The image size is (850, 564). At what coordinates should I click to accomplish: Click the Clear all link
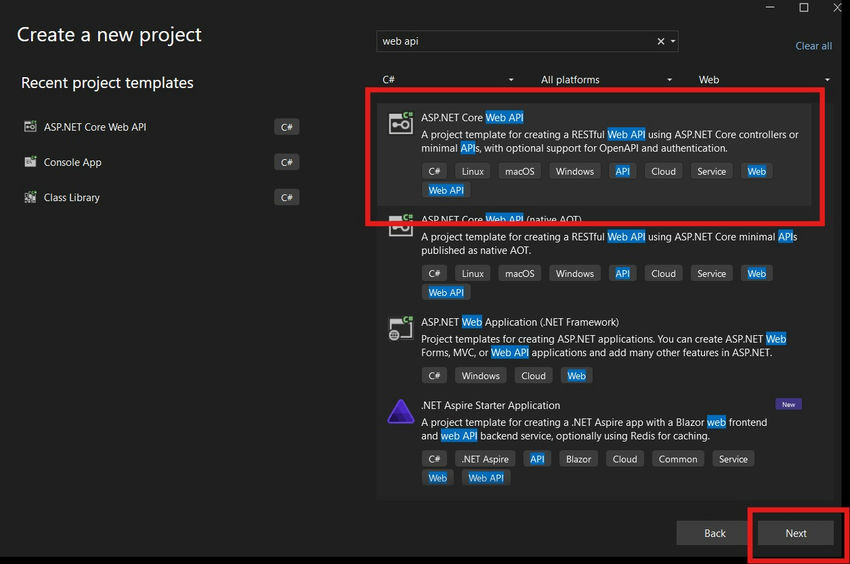coord(813,46)
